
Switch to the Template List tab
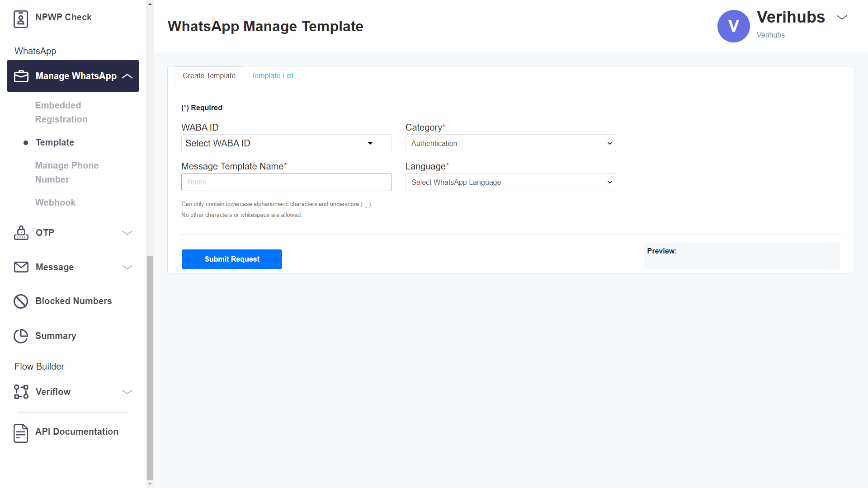(272, 76)
